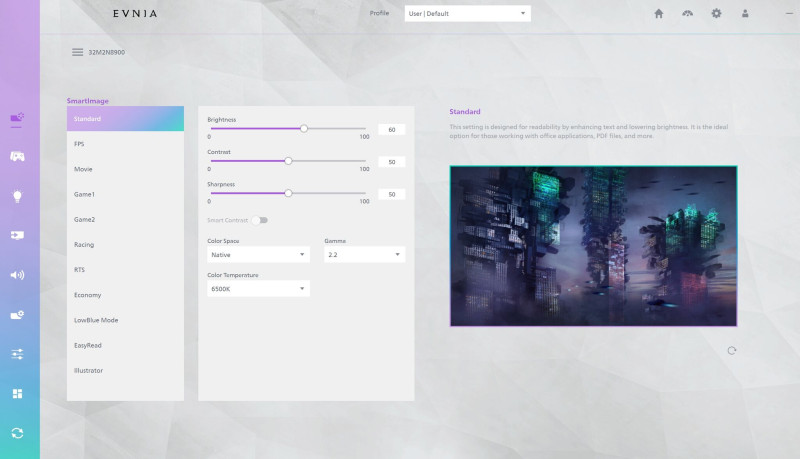Select the Economy SmartImage mode
The image size is (800, 459).
click(x=125, y=295)
